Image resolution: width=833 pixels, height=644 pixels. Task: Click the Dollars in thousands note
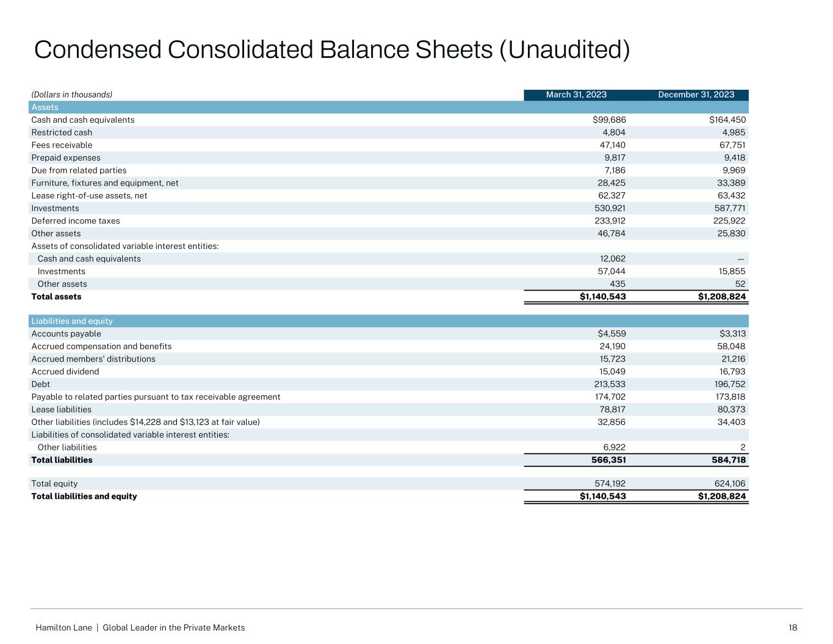pos(72,95)
